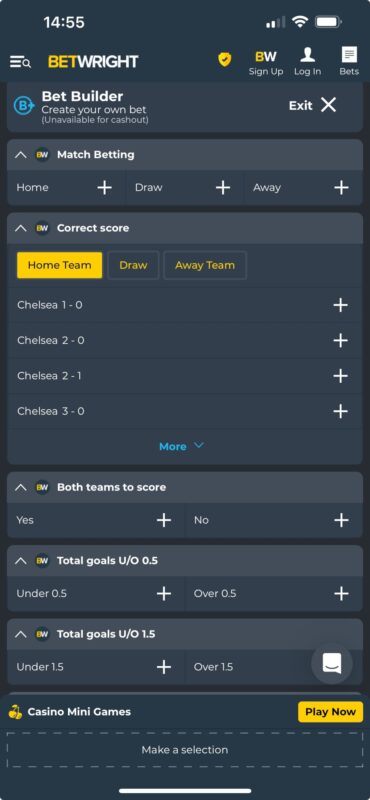Image resolution: width=370 pixels, height=800 pixels.
Task: Click the Play Now button
Action: [330, 712]
